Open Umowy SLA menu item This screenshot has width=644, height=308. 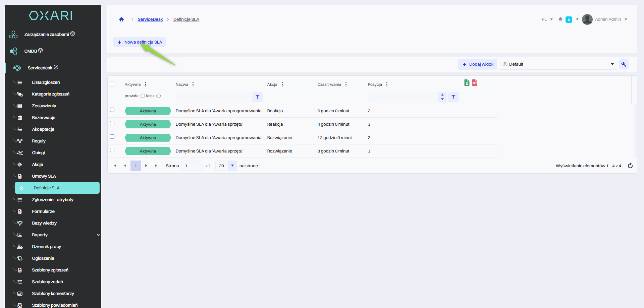coord(44,176)
